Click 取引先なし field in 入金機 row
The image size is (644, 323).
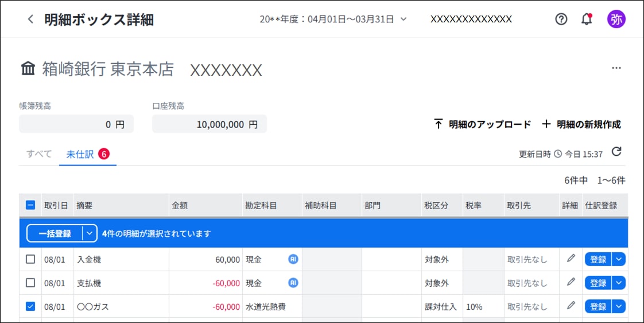[532, 259]
